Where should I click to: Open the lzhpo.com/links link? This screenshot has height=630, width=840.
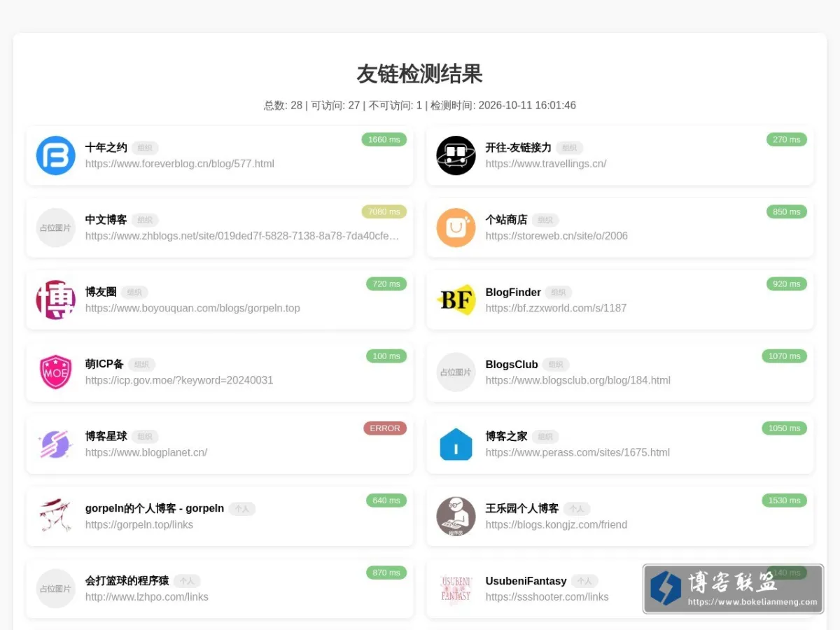coord(147,596)
